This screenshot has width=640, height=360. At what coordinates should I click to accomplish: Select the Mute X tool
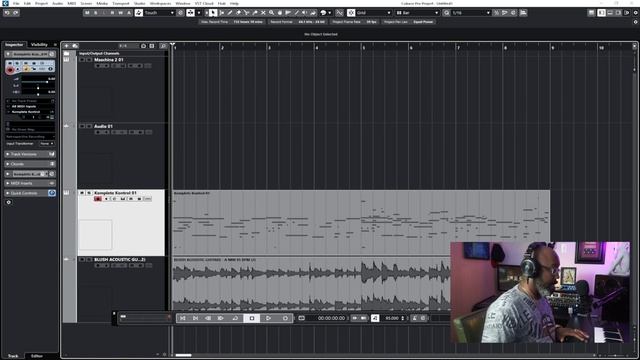(263, 13)
